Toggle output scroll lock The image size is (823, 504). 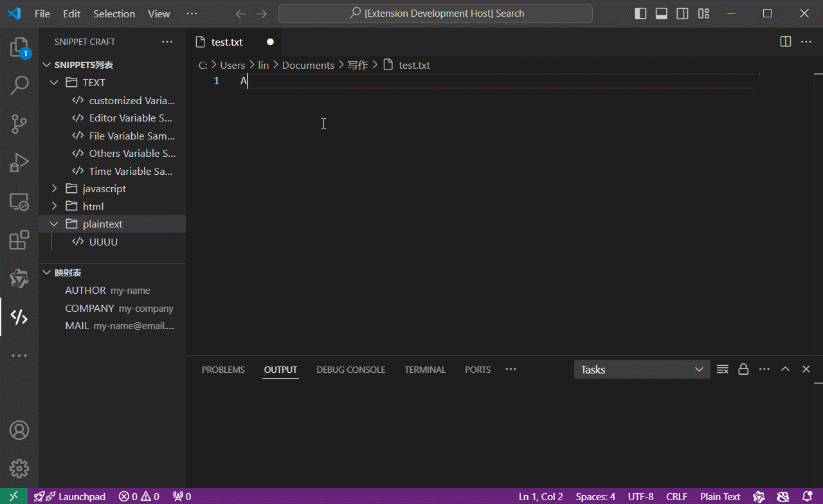tap(743, 370)
